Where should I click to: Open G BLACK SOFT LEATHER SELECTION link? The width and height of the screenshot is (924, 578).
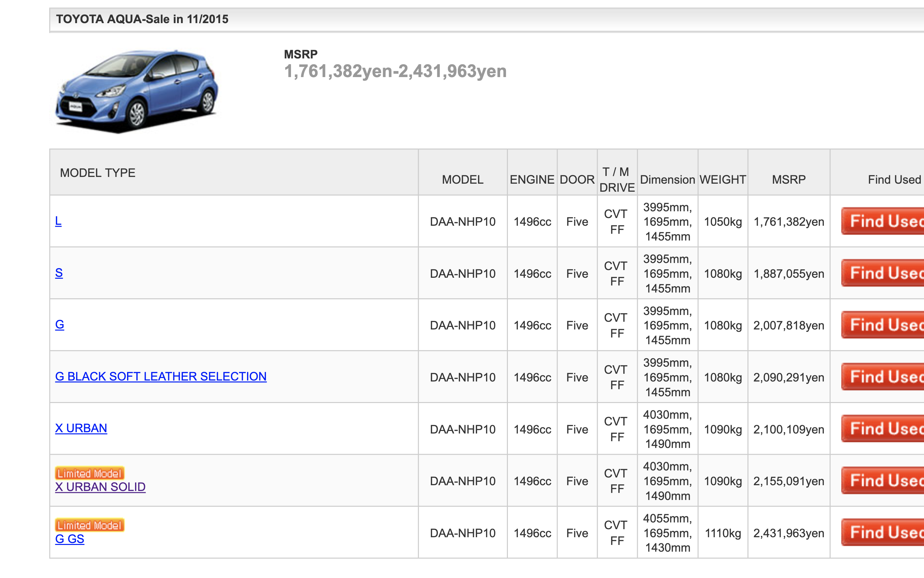[161, 377]
